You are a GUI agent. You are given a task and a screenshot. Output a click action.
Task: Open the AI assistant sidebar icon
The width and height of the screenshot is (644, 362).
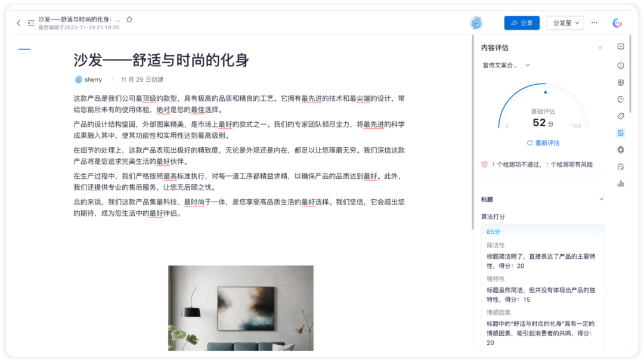[621, 82]
